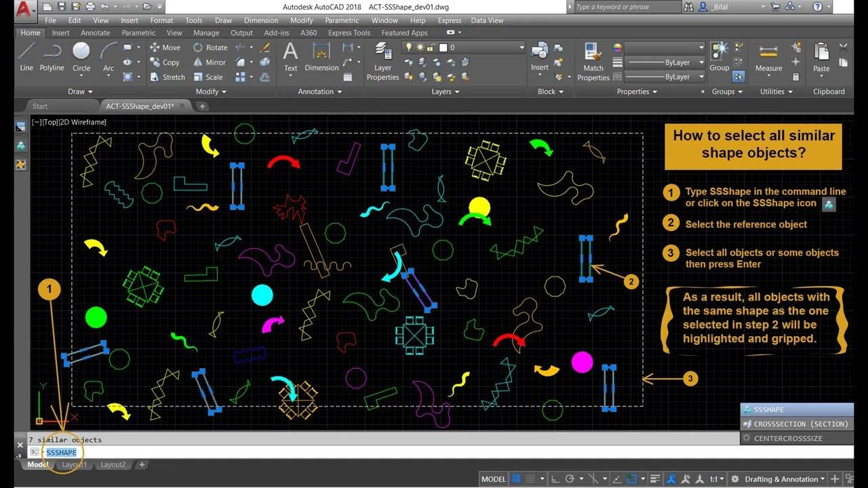Viewport: 868px width, 488px height.
Task: Open the 1:1 annotation scale dropdown
Action: coord(717,479)
